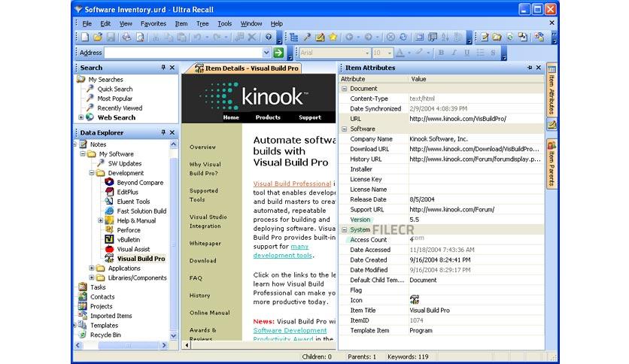The width and height of the screenshot is (629, 364).
Task: Click the Print Preview toolbar icon
Action: tap(140, 38)
